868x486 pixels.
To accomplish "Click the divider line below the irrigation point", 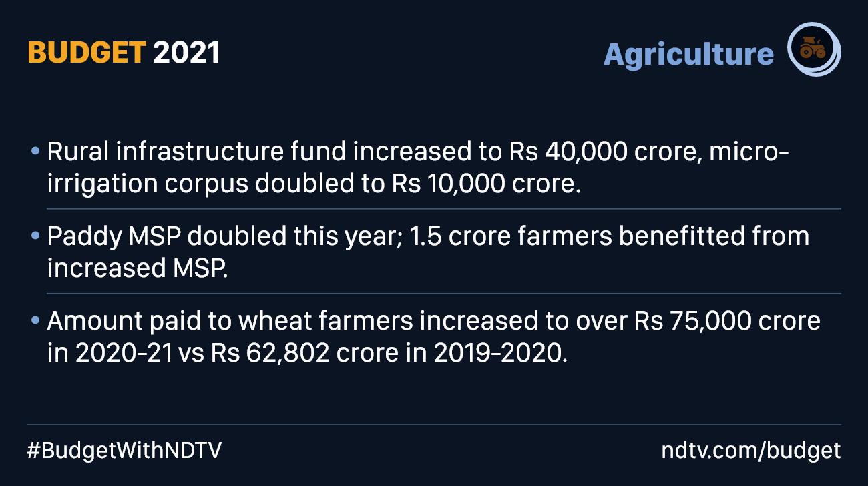I will 444,209.
